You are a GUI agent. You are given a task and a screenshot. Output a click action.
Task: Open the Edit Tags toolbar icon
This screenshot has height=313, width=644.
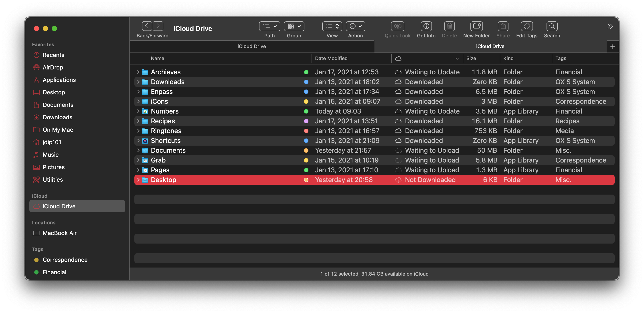527,26
